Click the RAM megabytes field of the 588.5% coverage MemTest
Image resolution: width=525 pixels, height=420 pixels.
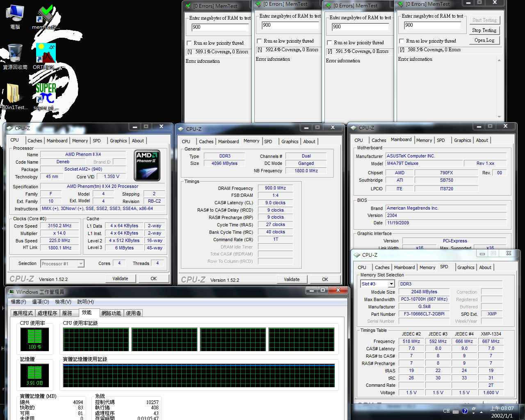tap(433, 25)
